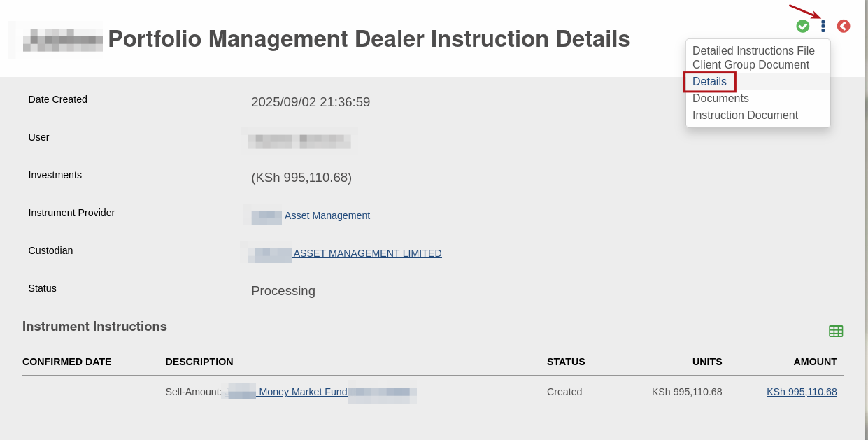Open the three-dot vertical options menu
This screenshot has height=440, width=868.
823,26
